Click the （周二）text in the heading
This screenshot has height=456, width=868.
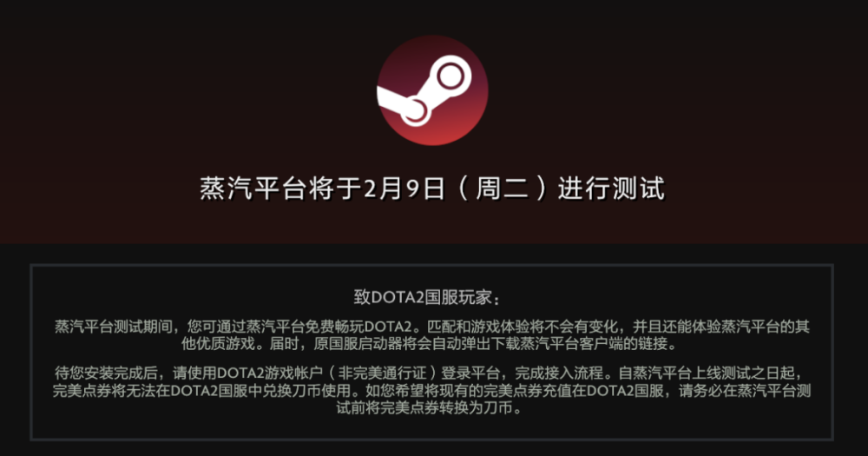[502, 188]
